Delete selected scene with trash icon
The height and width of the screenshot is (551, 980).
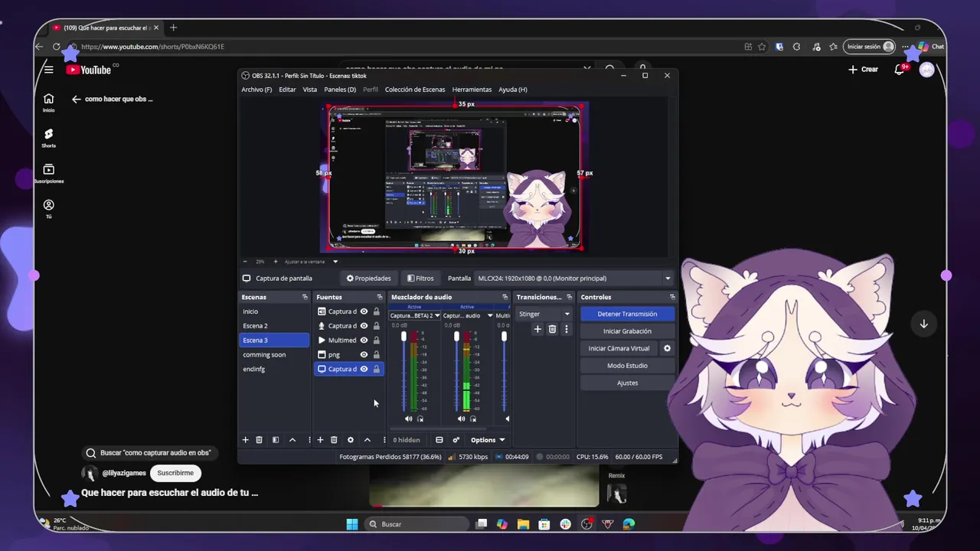click(x=259, y=440)
